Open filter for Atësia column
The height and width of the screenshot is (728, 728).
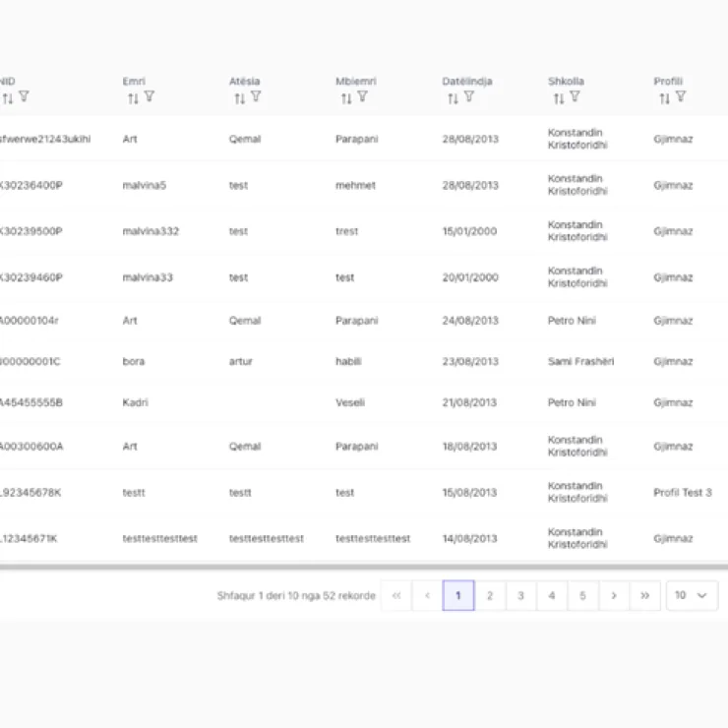256,96
